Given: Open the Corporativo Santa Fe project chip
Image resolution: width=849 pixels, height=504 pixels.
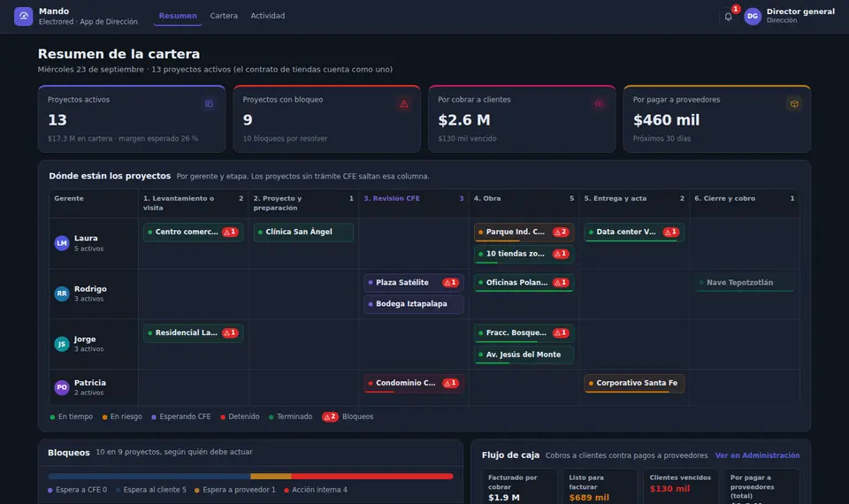Looking at the screenshot, I should [634, 383].
